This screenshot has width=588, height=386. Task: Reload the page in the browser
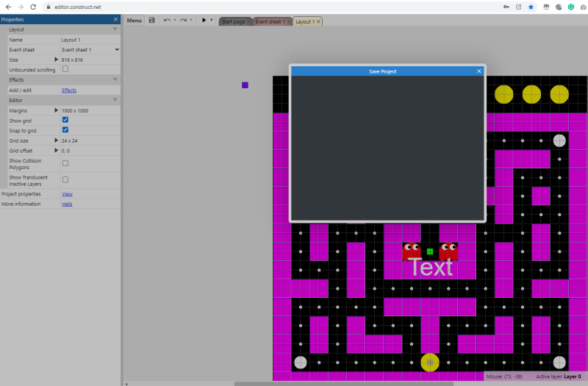[x=33, y=7]
